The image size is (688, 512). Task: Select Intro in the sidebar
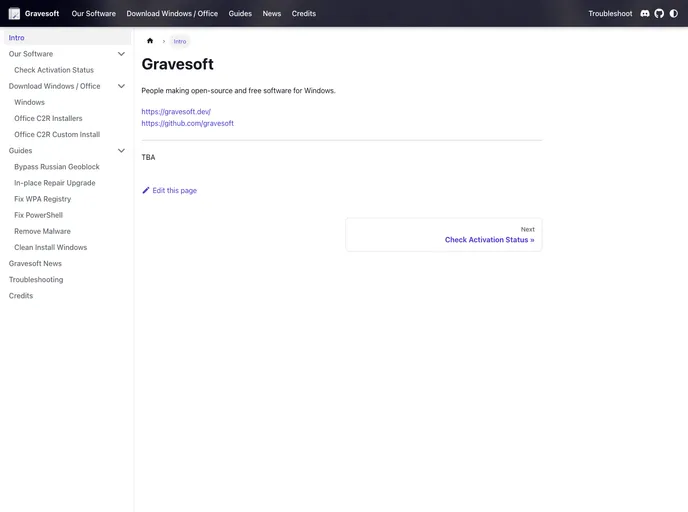click(x=68, y=38)
